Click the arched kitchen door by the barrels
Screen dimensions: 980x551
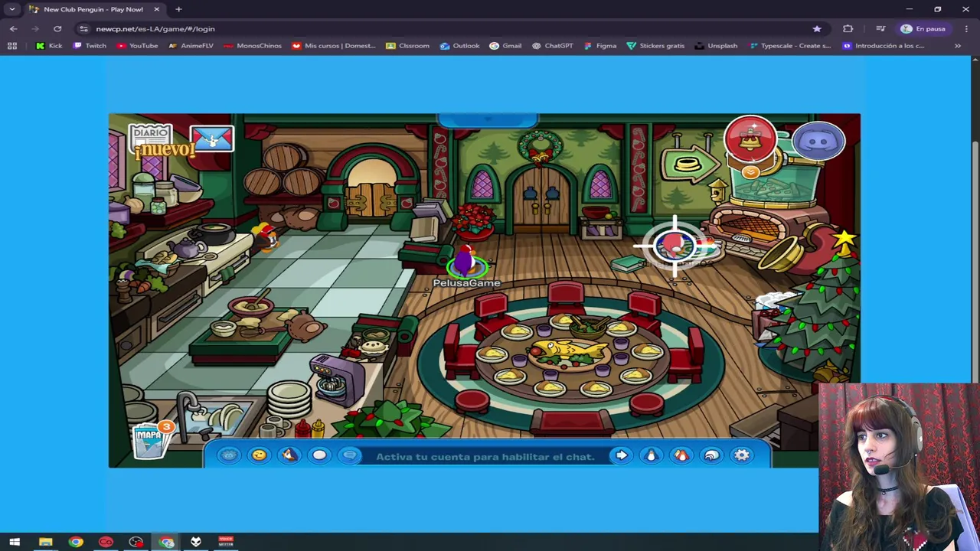tap(373, 188)
